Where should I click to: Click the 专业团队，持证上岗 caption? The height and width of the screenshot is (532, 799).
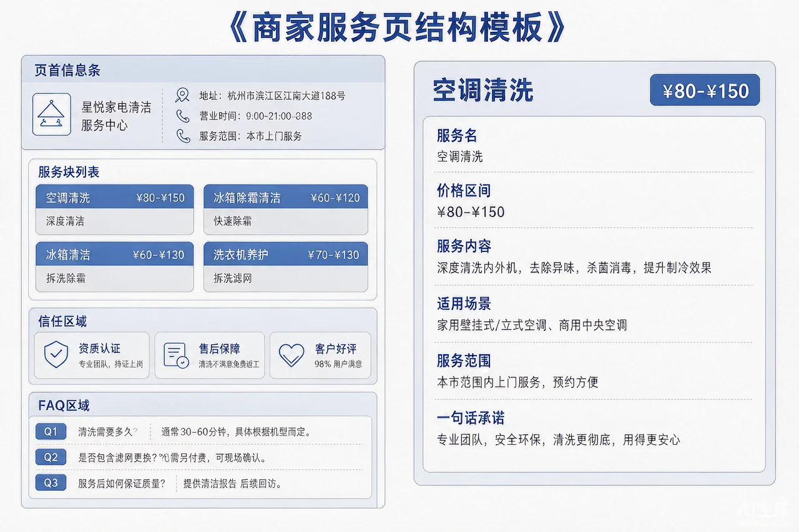pos(110,364)
